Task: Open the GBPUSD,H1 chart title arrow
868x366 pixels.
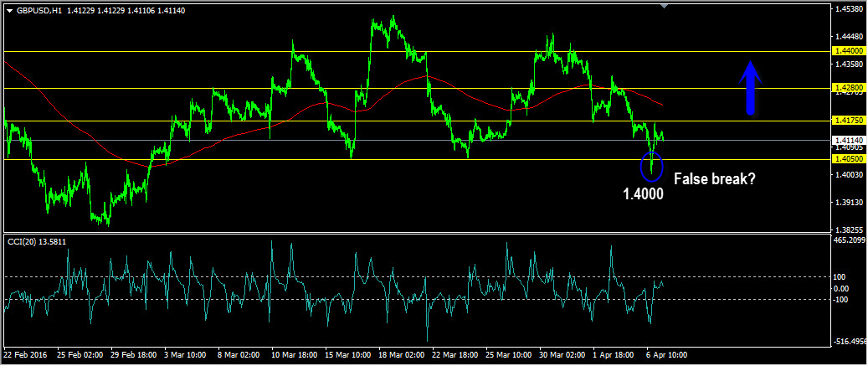Action: tap(9, 10)
